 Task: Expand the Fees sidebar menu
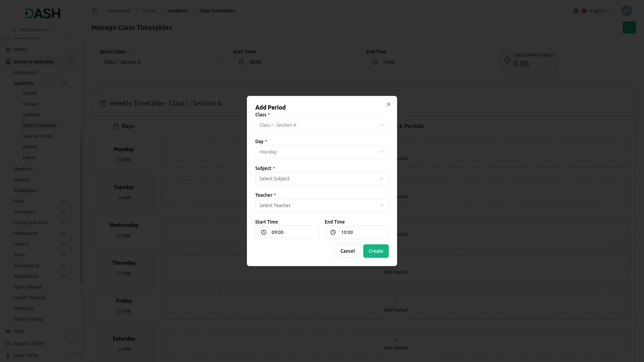(64, 201)
